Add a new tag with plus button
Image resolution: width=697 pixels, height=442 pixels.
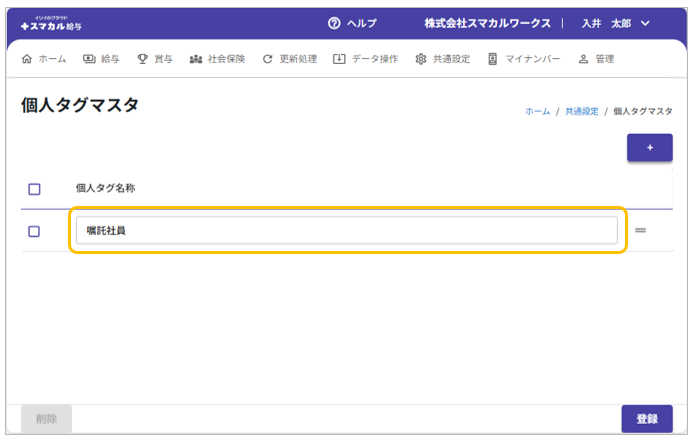coord(649,148)
